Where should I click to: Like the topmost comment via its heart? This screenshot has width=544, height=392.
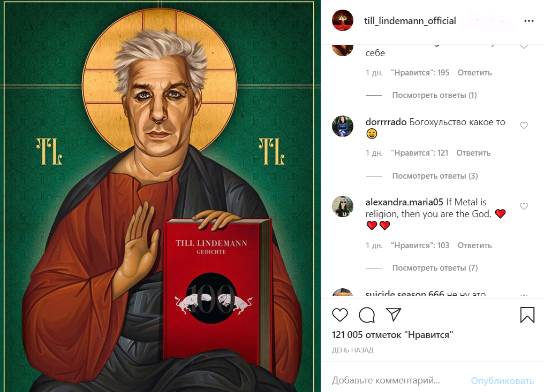point(524,46)
